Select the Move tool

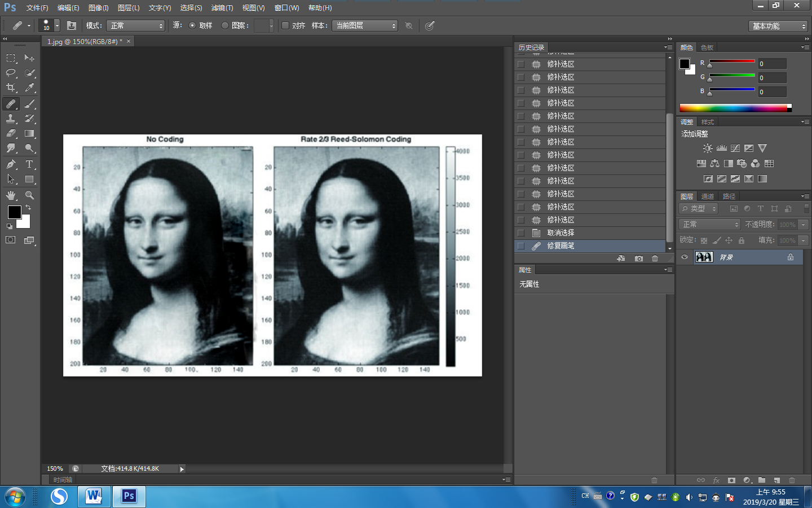[29, 58]
